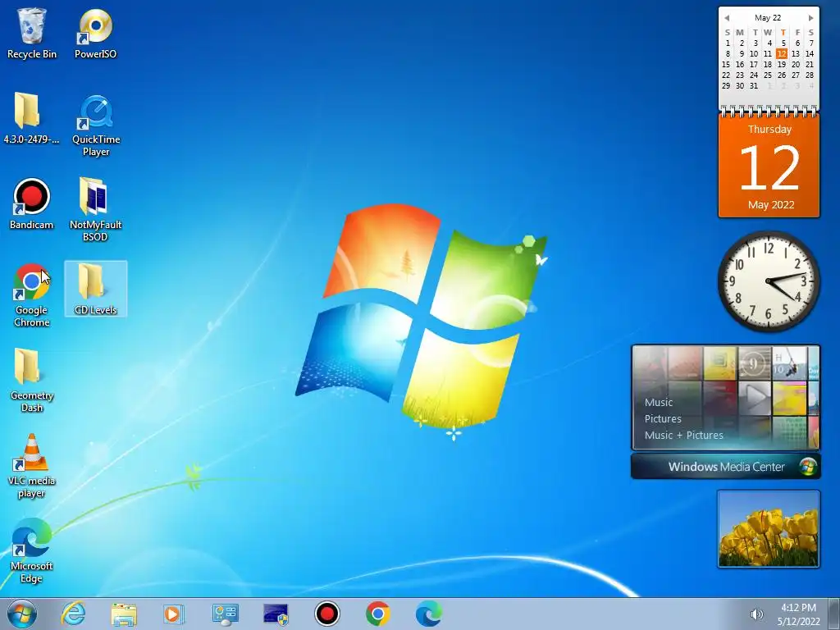The height and width of the screenshot is (630, 840).
Task: Open Bandicam from the taskbar
Action: tap(326, 614)
